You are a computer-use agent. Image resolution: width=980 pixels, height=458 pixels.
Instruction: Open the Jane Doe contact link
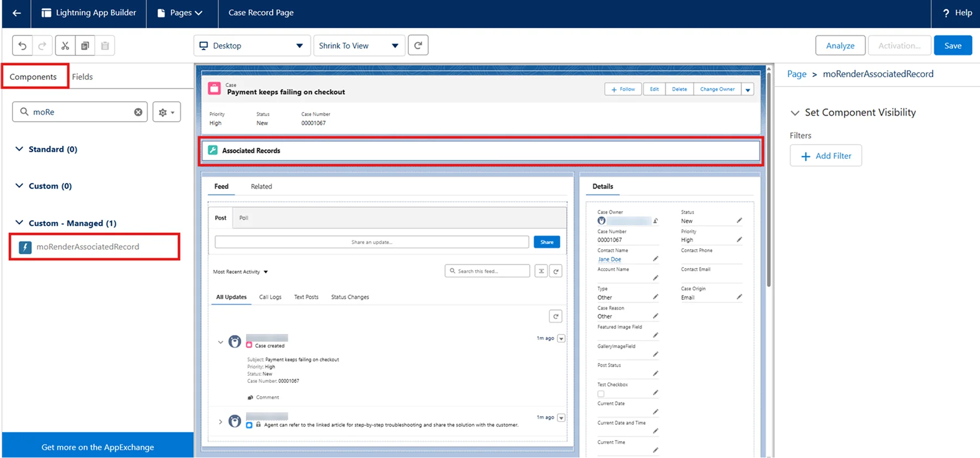coord(609,259)
